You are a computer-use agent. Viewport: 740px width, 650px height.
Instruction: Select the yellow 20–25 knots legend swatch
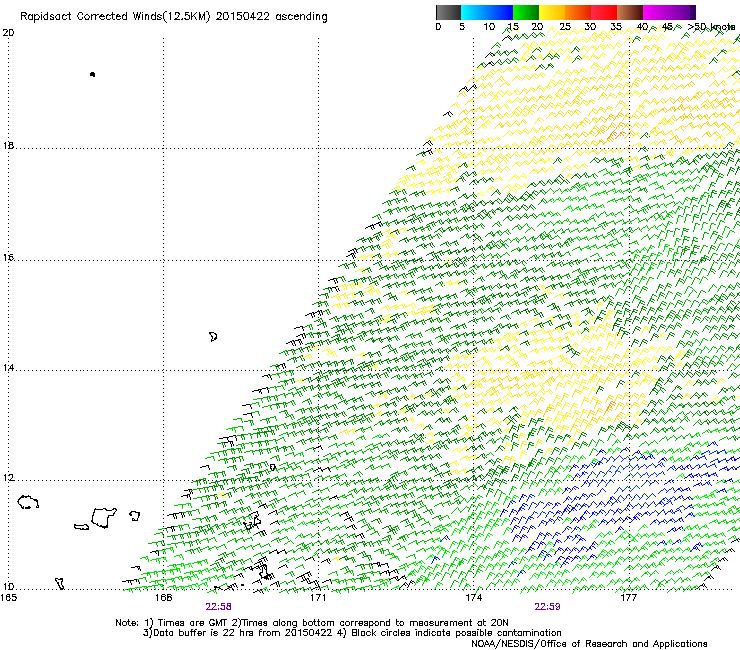(552, 12)
